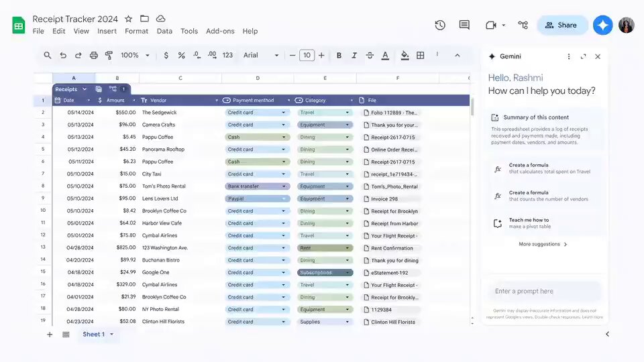Check cloud save status icon

click(160, 19)
